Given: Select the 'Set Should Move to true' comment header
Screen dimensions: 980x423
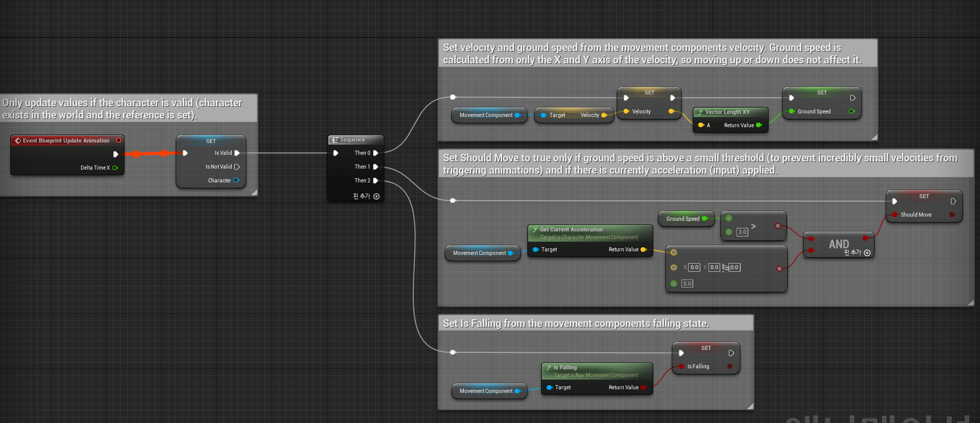Looking at the screenshot, I should [x=705, y=164].
